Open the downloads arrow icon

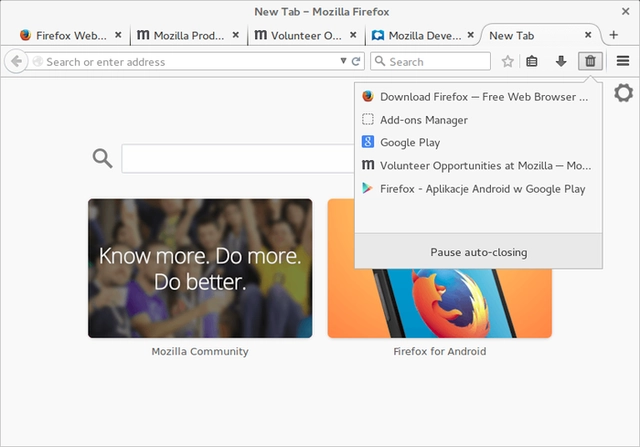pyautogui.click(x=561, y=61)
